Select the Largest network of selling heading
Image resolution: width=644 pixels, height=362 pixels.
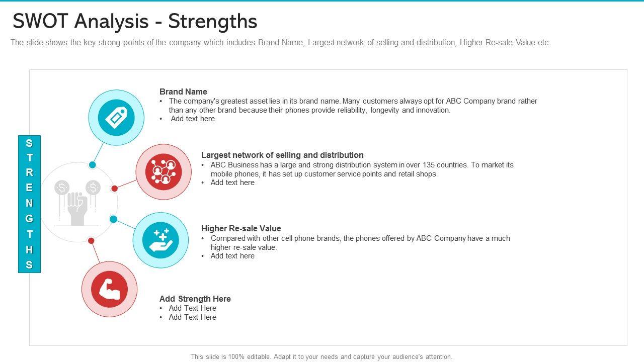[282, 155]
